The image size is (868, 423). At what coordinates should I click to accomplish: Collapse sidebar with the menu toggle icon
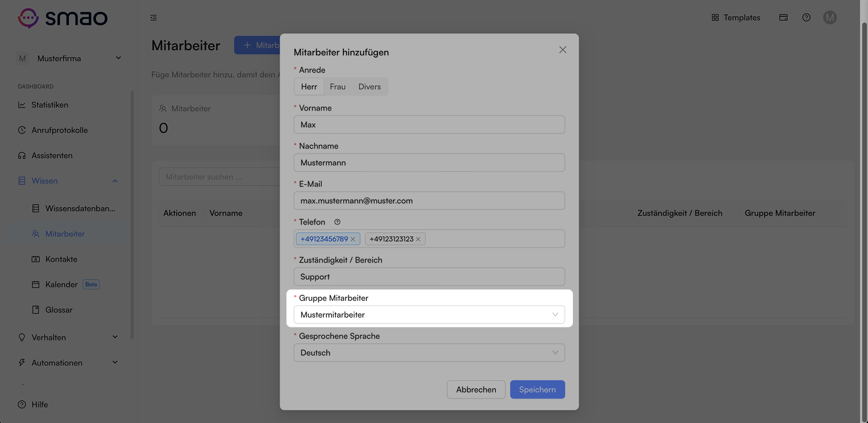pos(153,18)
